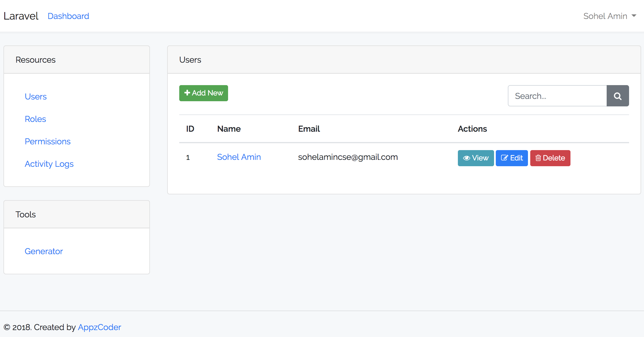
Task: Open Activity Logs from Resources
Action: click(x=49, y=164)
